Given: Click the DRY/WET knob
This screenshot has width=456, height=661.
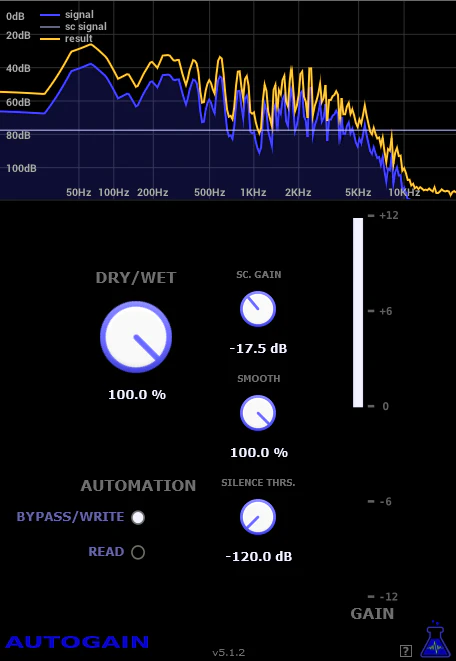Looking at the screenshot, I should (x=136, y=337).
